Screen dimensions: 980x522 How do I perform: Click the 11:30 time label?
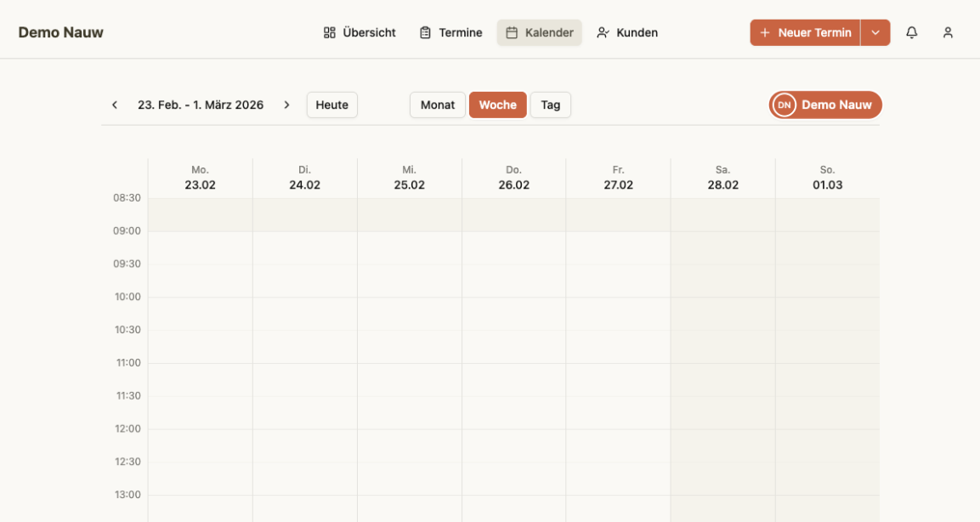(128, 395)
